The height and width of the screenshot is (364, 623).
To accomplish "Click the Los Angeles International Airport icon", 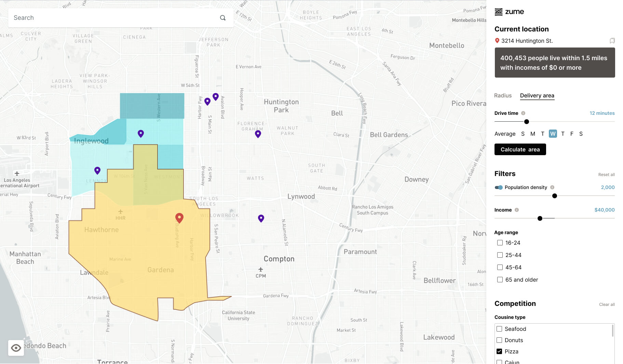I will click(17, 174).
